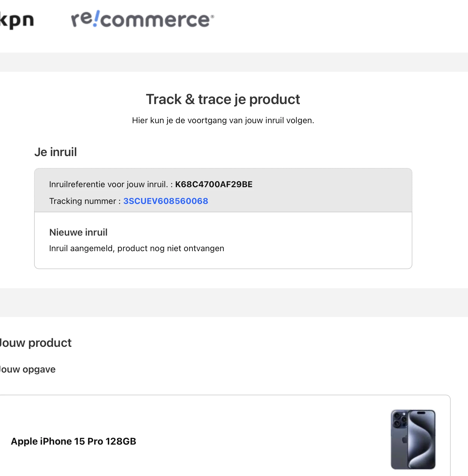Click the "Jouw opgave" subheading

coord(28,369)
